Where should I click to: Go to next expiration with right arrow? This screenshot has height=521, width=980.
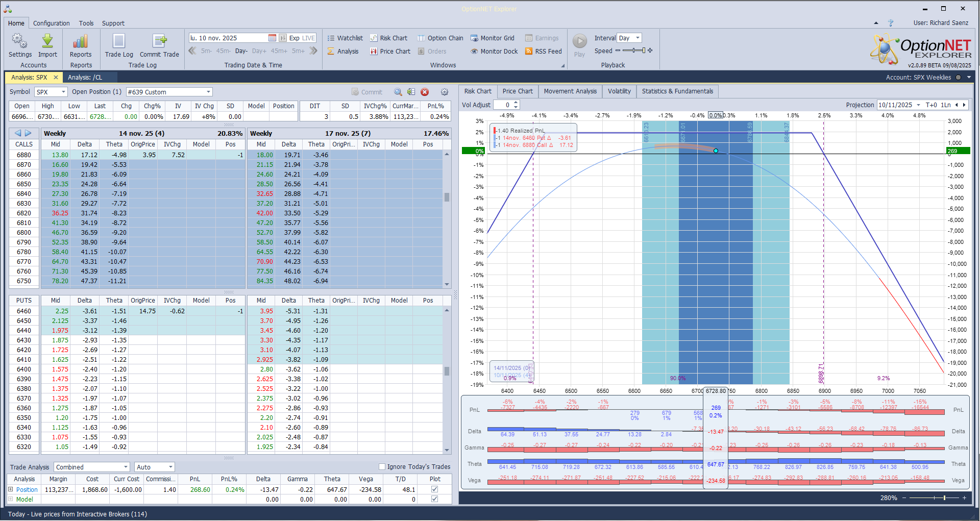coord(28,133)
